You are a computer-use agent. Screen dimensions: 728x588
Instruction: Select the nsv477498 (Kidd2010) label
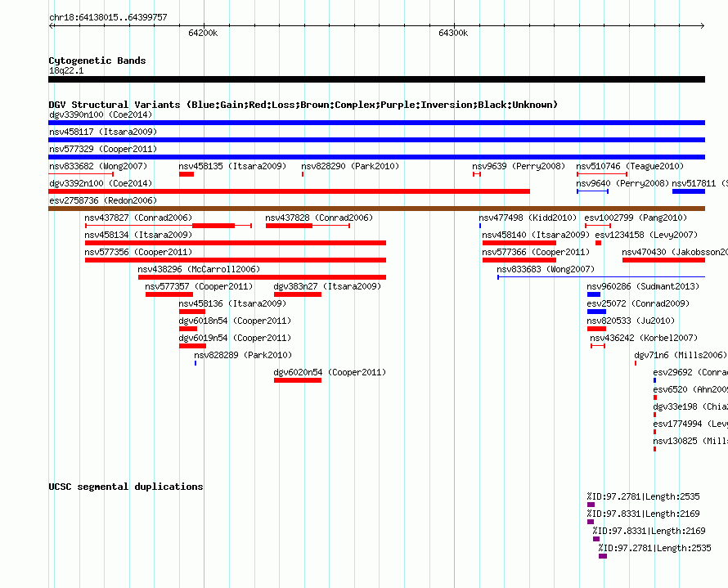[x=528, y=218]
